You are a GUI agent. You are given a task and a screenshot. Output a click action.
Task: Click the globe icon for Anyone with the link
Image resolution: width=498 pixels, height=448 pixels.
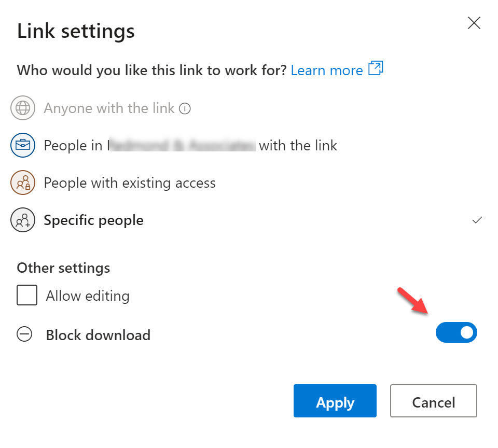coord(23,108)
